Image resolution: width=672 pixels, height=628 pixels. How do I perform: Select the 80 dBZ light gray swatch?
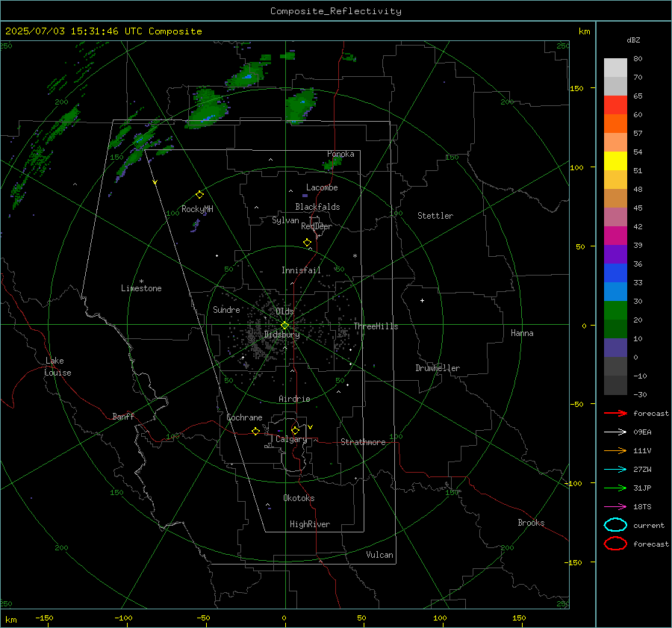pos(615,68)
